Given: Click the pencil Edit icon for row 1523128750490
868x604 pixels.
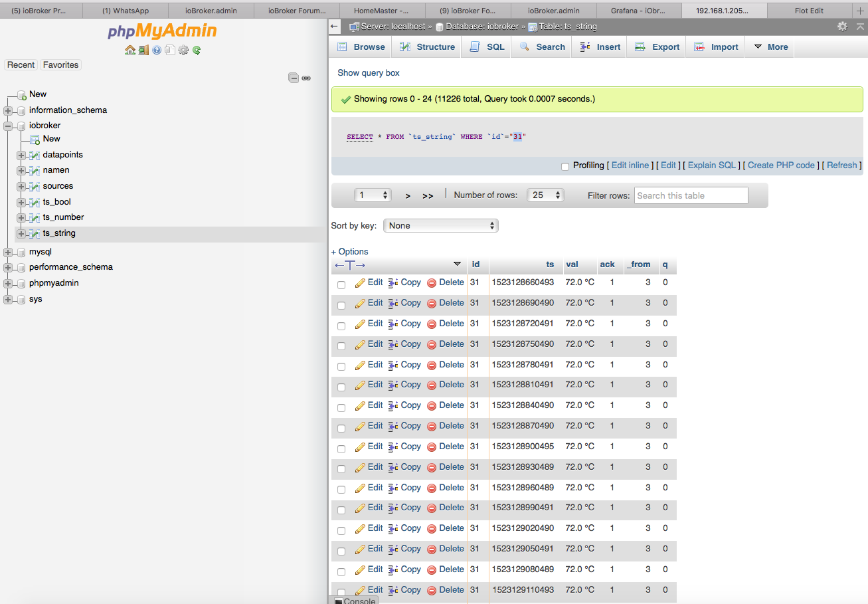Looking at the screenshot, I should (x=361, y=344).
